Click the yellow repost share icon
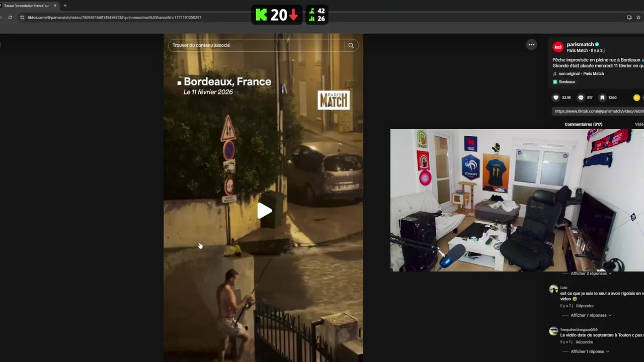This screenshot has height=362, width=644. pyautogui.click(x=636, y=98)
